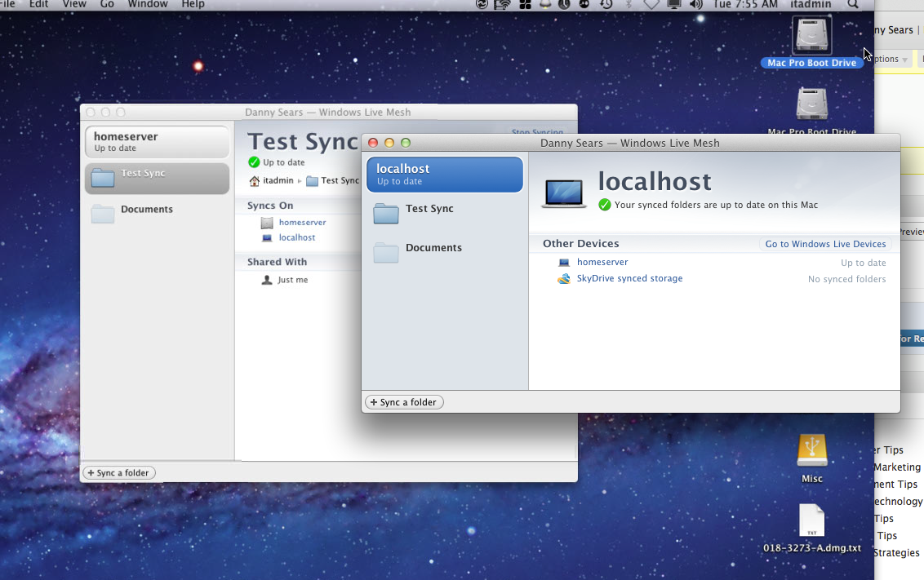The width and height of the screenshot is (924, 580).
Task: Click the 'No synced folders' status text
Action: pyautogui.click(x=846, y=279)
